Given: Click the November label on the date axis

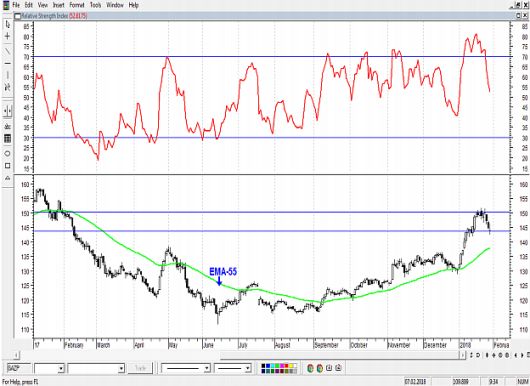Looking at the screenshot, I should coord(399,345).
